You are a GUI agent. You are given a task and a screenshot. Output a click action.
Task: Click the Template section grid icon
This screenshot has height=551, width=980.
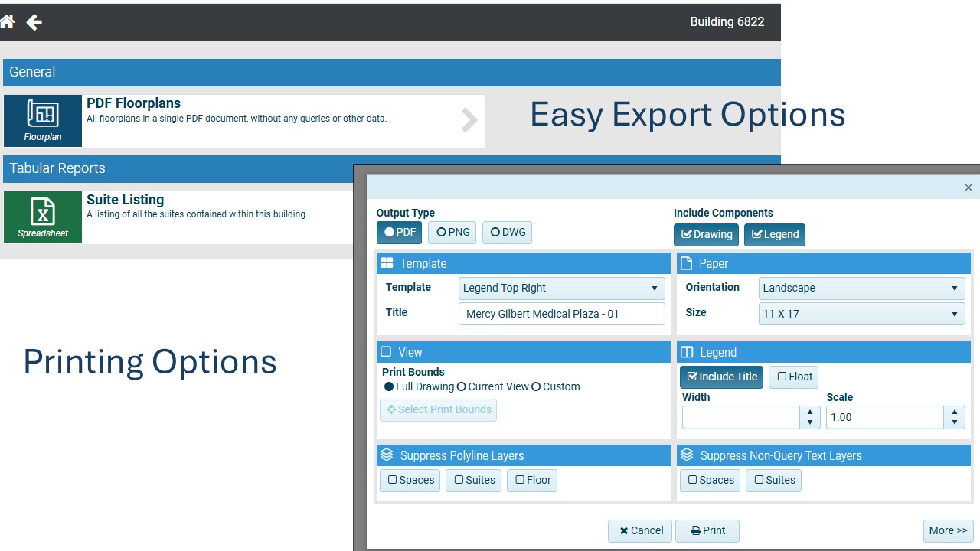387,263
